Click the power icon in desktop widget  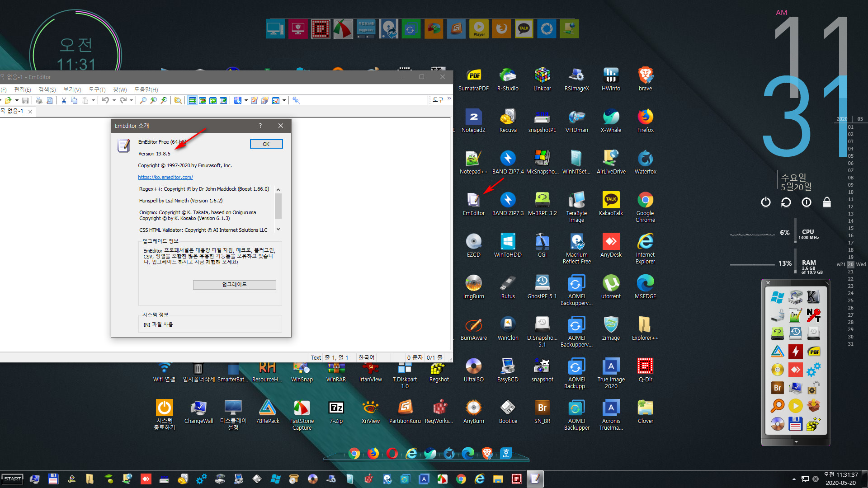[765, 202]
